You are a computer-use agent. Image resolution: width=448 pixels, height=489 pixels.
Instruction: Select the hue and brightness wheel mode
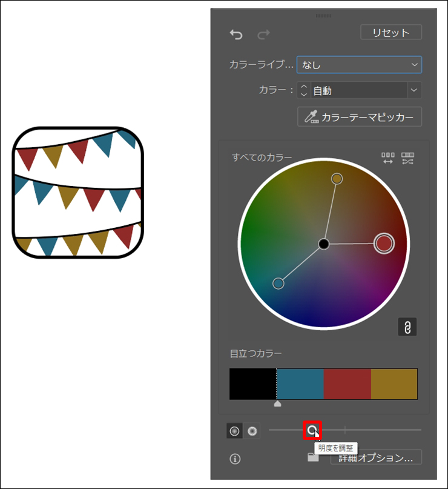pos(252,431)
